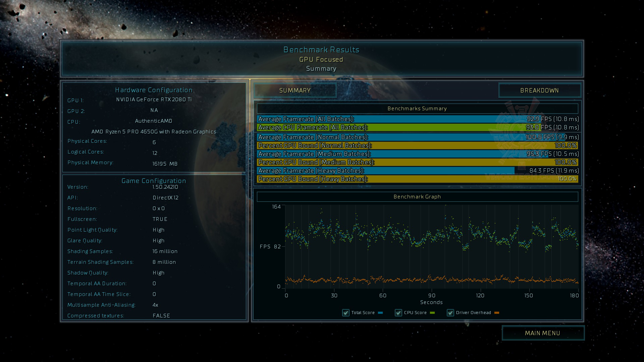Image resolution: width=644 pixels, height=362 pixels.
Task: Select the Average Framerate (All Batches) bar
Action: click(417, 119)
